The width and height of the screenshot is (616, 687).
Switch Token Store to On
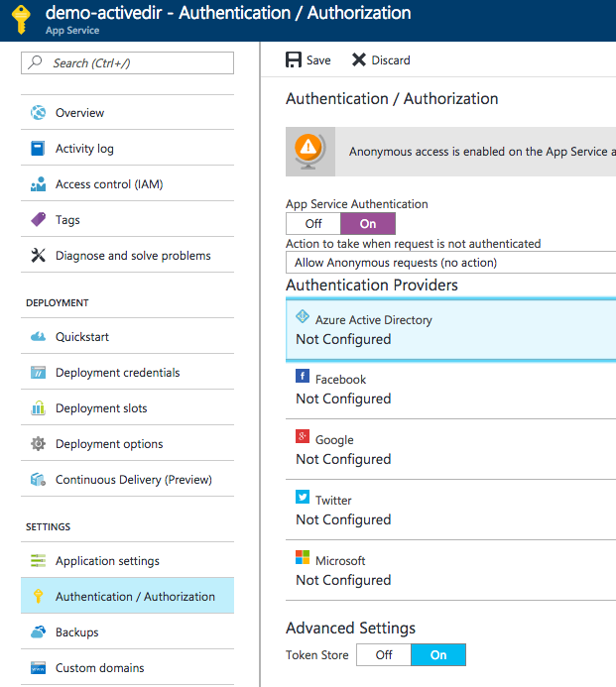coord(438,654)
